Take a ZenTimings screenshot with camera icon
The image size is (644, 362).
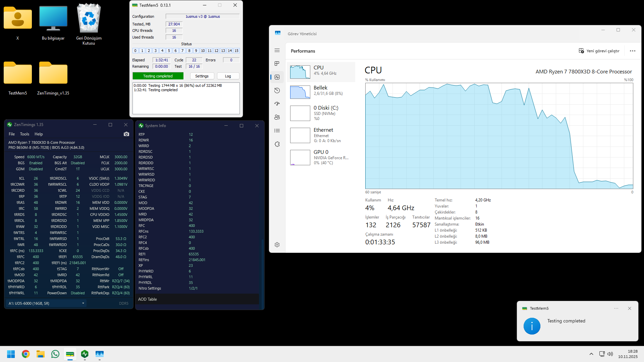(x=126, y=134)
